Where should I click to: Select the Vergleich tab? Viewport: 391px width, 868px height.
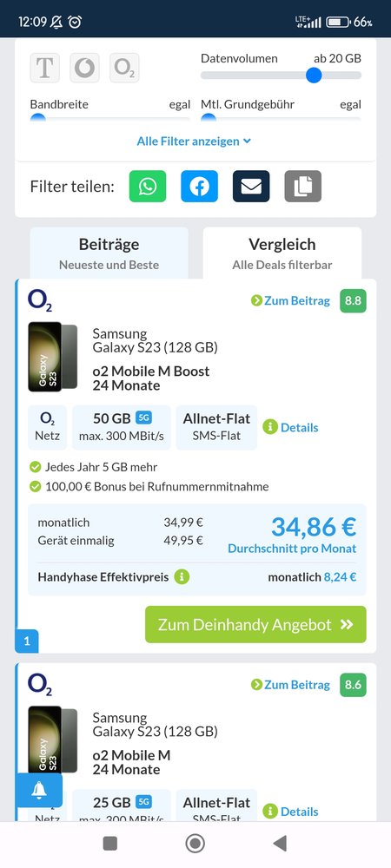(x=282, y=253)
